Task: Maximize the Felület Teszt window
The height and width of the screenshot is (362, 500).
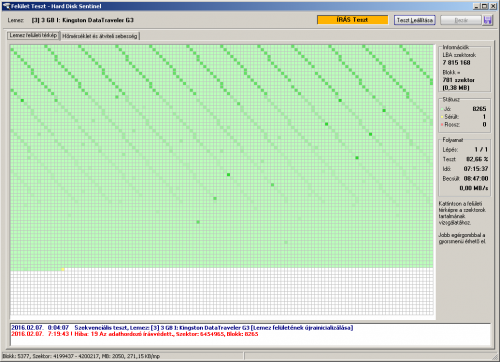Action: 485,6
